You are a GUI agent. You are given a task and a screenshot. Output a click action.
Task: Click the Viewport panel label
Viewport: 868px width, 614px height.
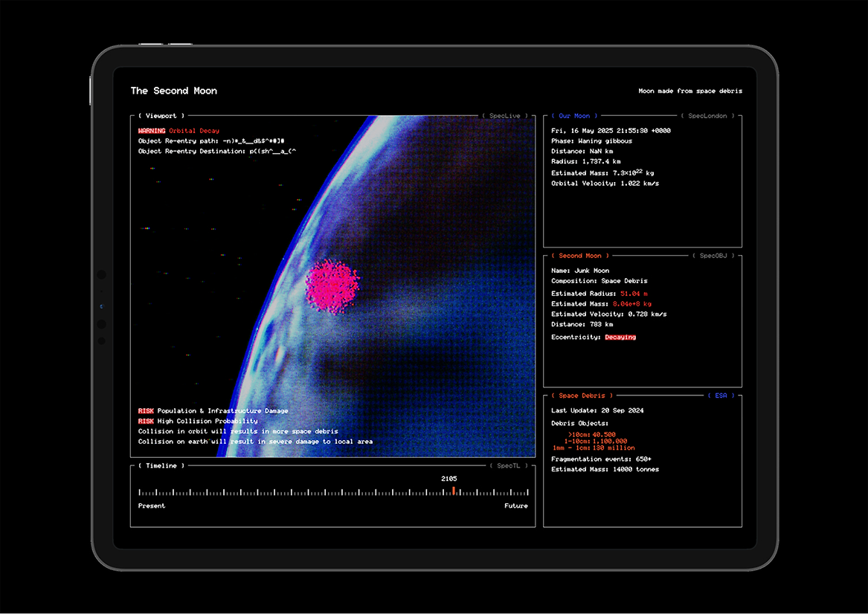(x=161, y=116)
